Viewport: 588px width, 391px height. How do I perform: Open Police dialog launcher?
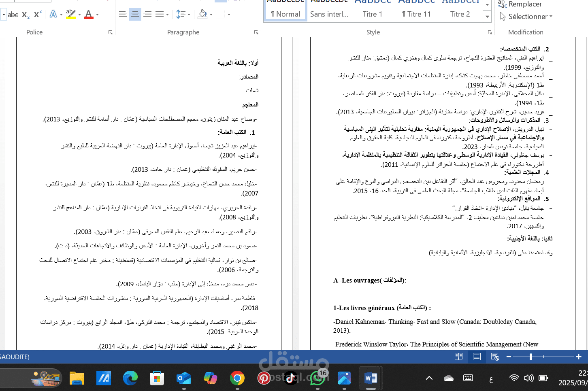tap(110, 32)
